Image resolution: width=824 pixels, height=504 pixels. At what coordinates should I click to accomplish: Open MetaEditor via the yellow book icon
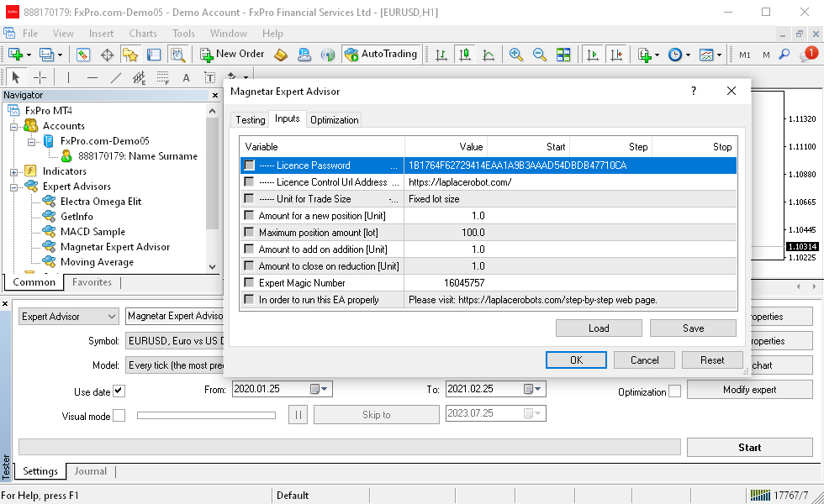(x=281, y=54)
